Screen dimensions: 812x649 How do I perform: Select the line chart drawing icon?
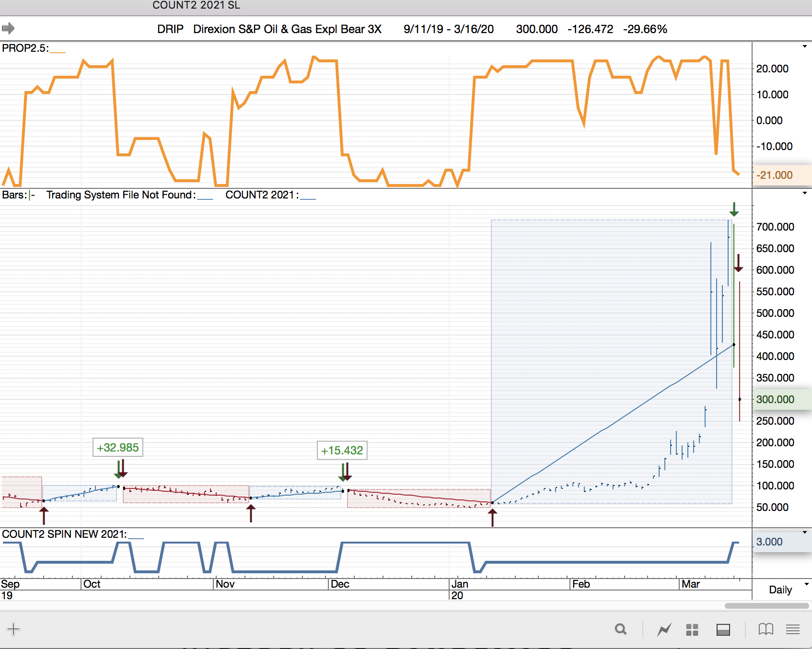[664, 629]
